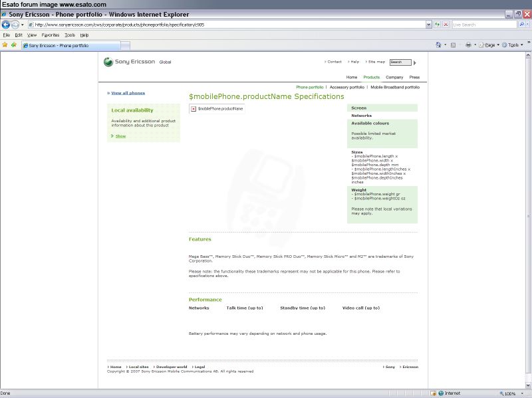This screenshot has width=532, height=398.
Task: Refresh the page with the green arrows icon
Action: tap(438, 25)
